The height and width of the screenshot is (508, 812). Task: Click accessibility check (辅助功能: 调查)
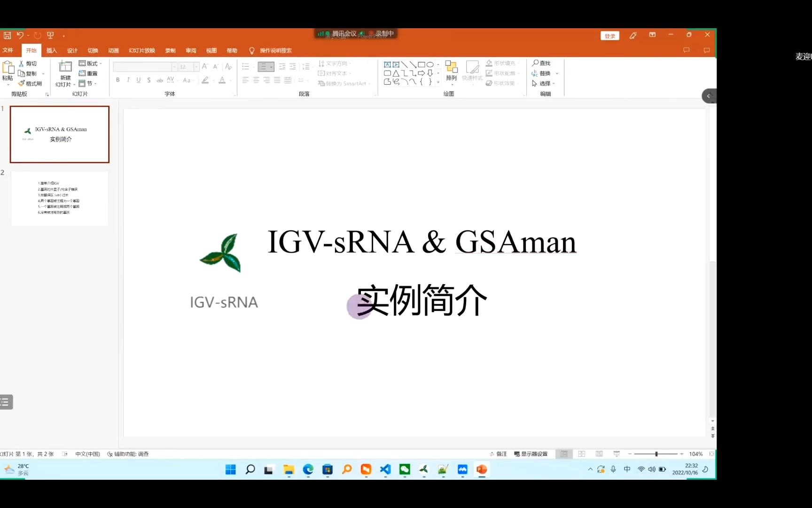128,454
